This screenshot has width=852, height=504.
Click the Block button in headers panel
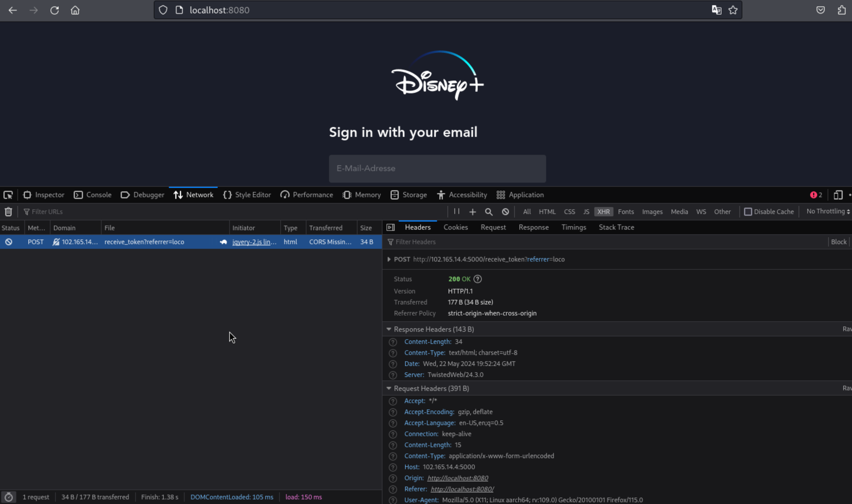pos(838,242)
